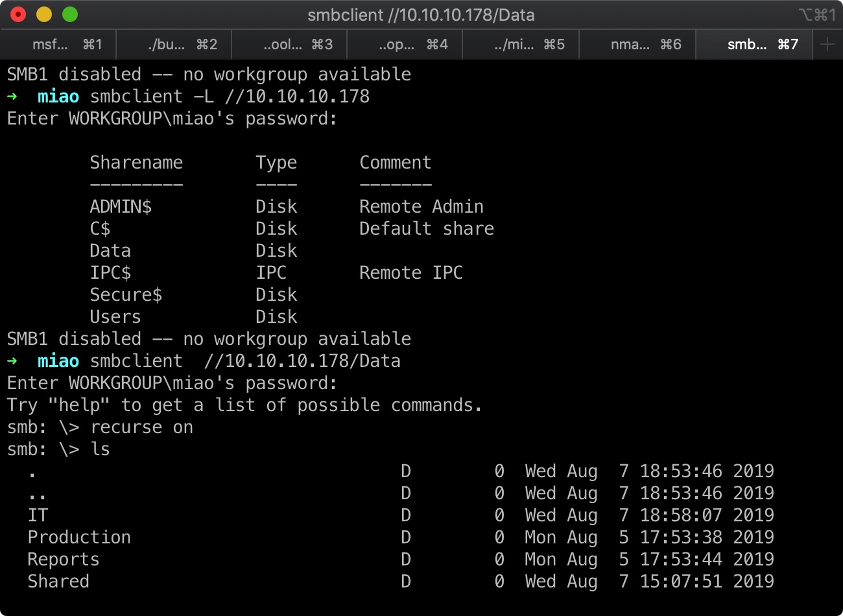The image size is (843, 616).
Task: Minimize the window with yellow button
Action: (x=44, y=14)
